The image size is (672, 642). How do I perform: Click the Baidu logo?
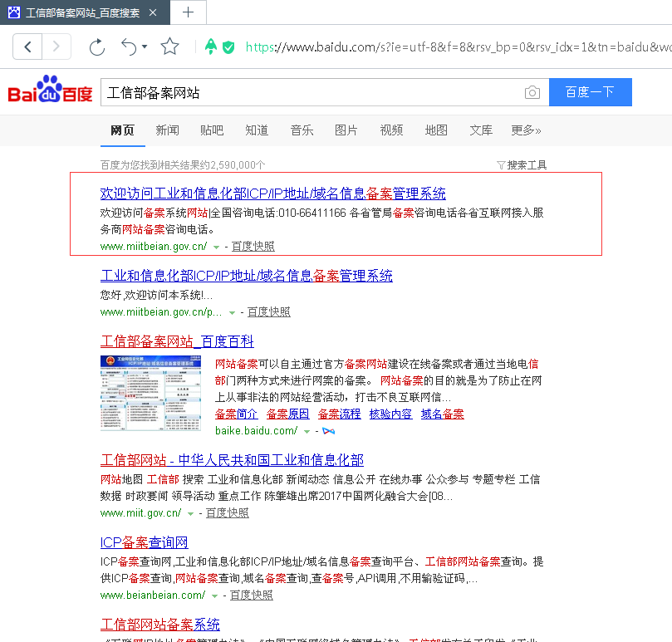click(51, 91)
